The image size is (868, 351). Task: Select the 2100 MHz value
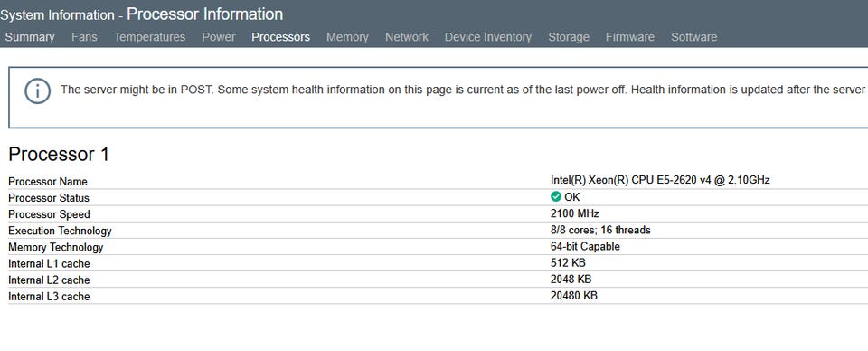tap(575, 213)
